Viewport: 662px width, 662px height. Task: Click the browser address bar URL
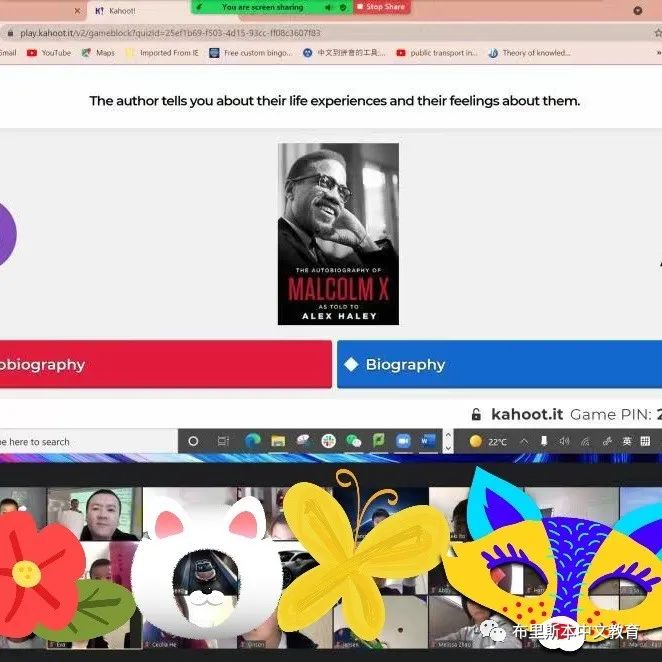click(170, 33)
